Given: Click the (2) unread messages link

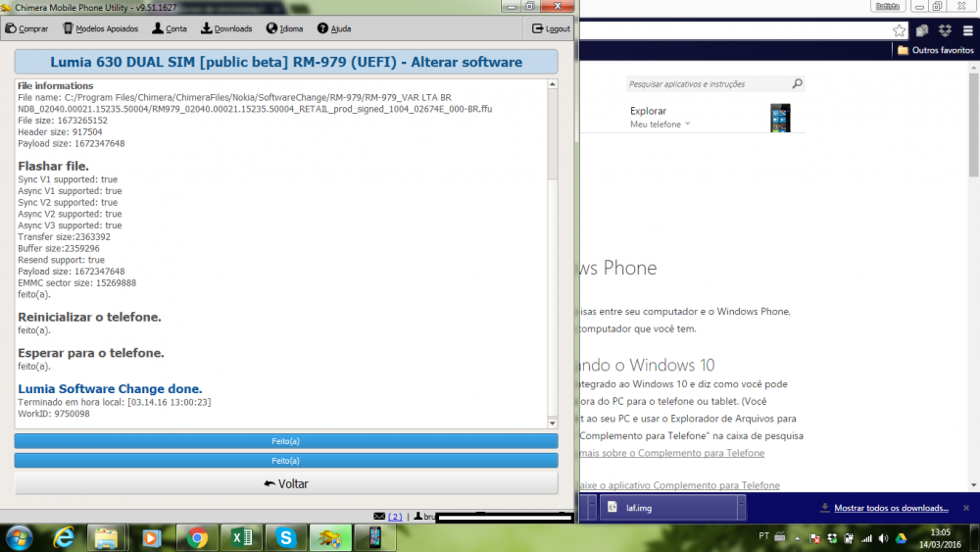Looking at the screenshot, I should pos(395,517).
